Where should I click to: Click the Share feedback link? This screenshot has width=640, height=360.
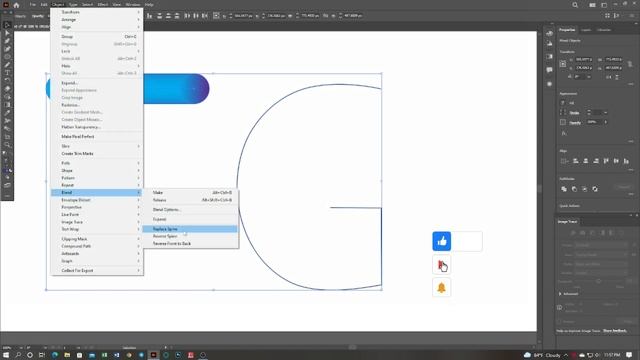tap(615, 331)
